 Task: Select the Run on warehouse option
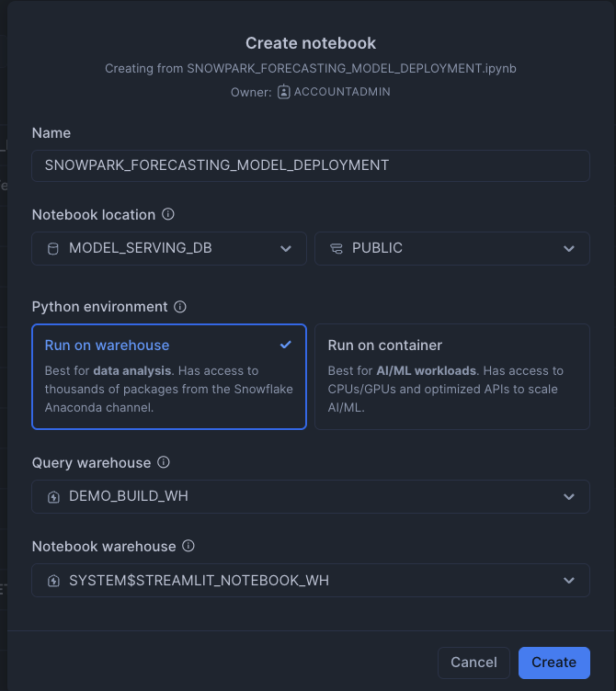point(169,377)
